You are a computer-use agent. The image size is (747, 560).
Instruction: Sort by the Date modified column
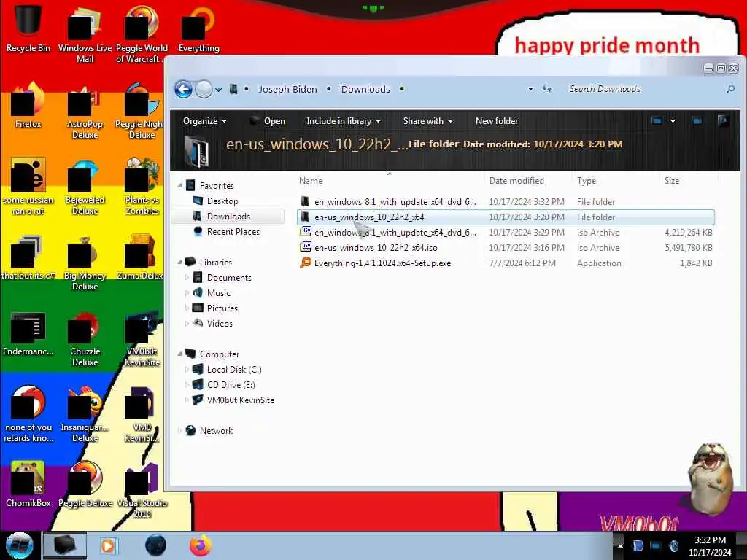coord(516,181)
